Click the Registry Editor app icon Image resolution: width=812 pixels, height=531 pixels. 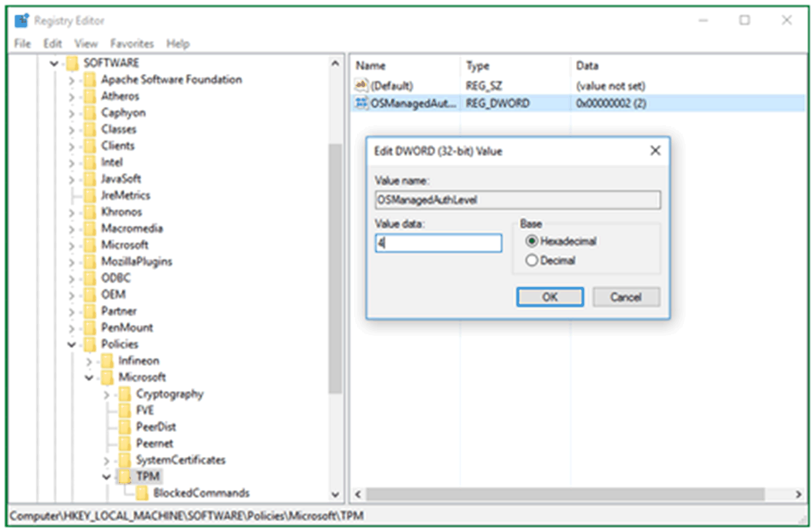coord(21,20)
